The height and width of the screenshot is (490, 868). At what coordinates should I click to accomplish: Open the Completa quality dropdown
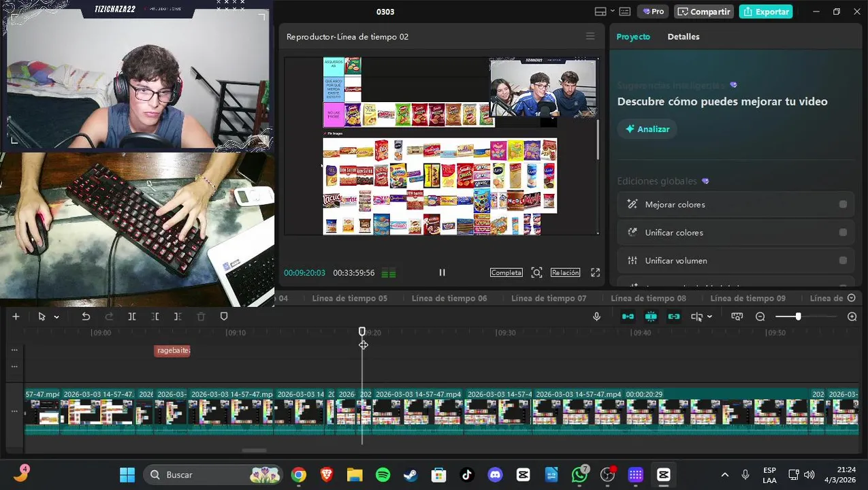tap(506, 272)
